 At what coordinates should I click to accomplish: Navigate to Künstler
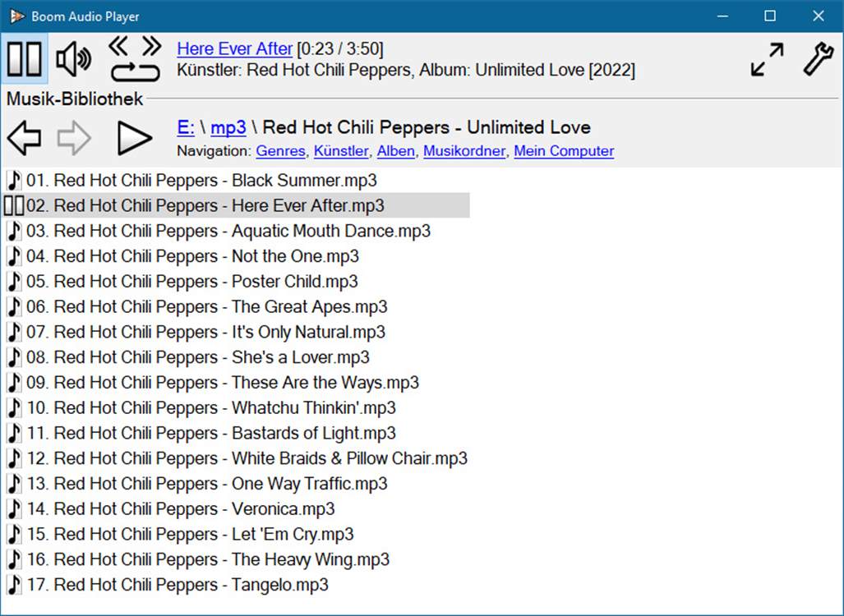pos(341,151)
